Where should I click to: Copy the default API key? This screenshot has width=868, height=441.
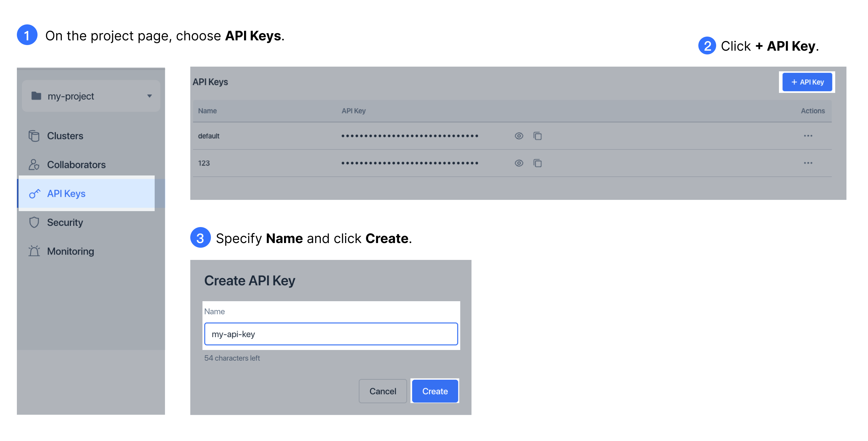click(x=537, y=136)
